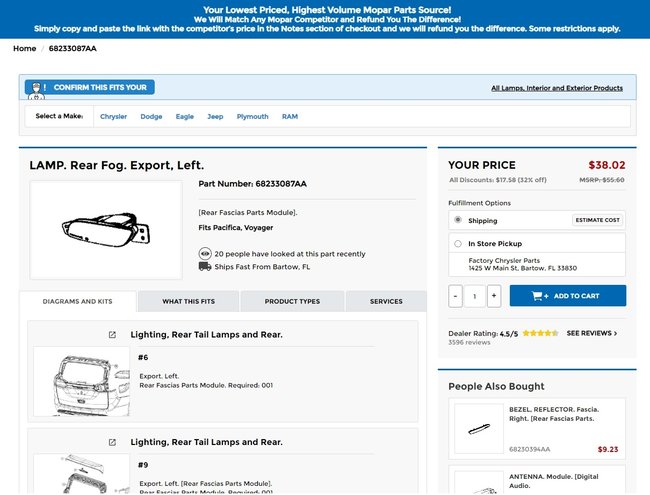Open external link icon beside diagram #6
Image resolution: width=650 pixels, height=495 pixels.
coord(112,335)
